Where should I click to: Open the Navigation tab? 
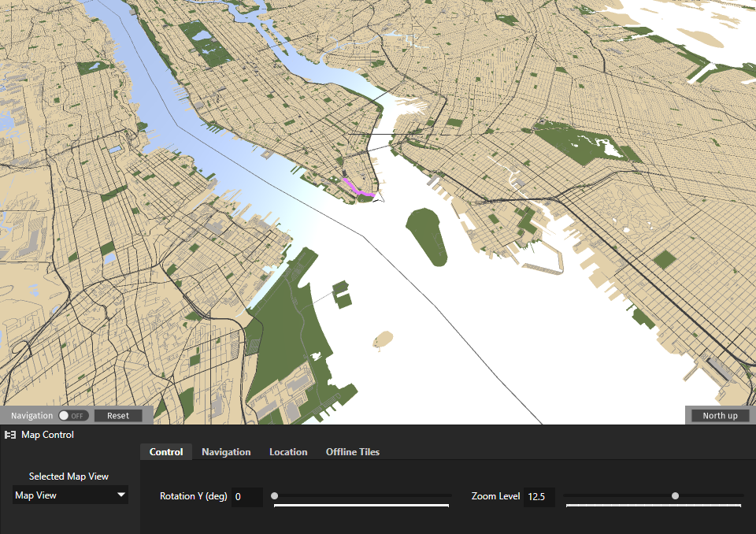[x=226, y=452]
